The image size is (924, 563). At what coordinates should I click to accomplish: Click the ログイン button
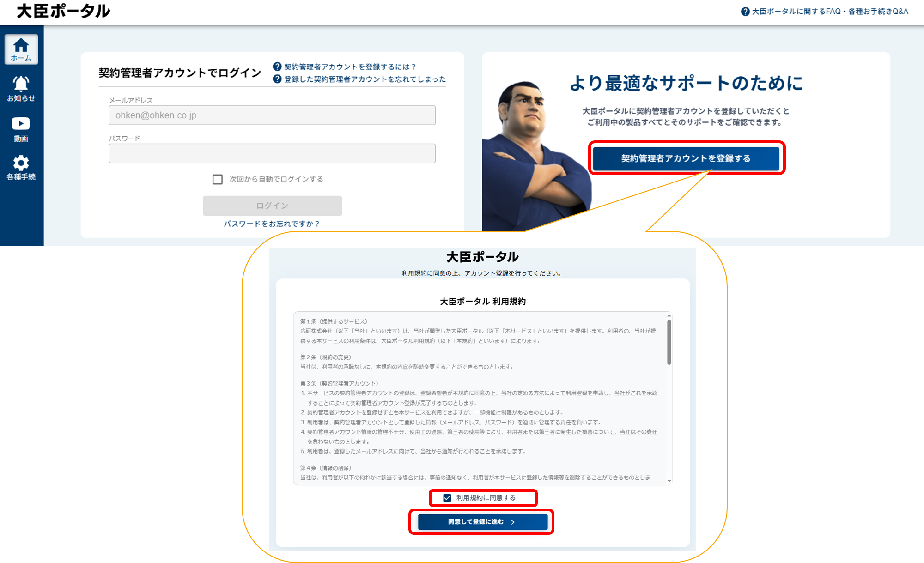pos(272,206)
